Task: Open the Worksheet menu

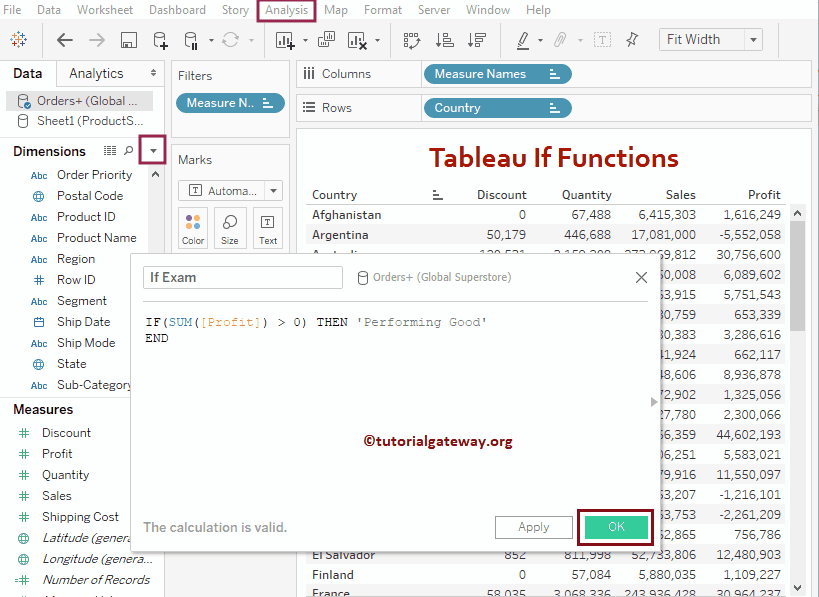Action: (x=104, y=10)
